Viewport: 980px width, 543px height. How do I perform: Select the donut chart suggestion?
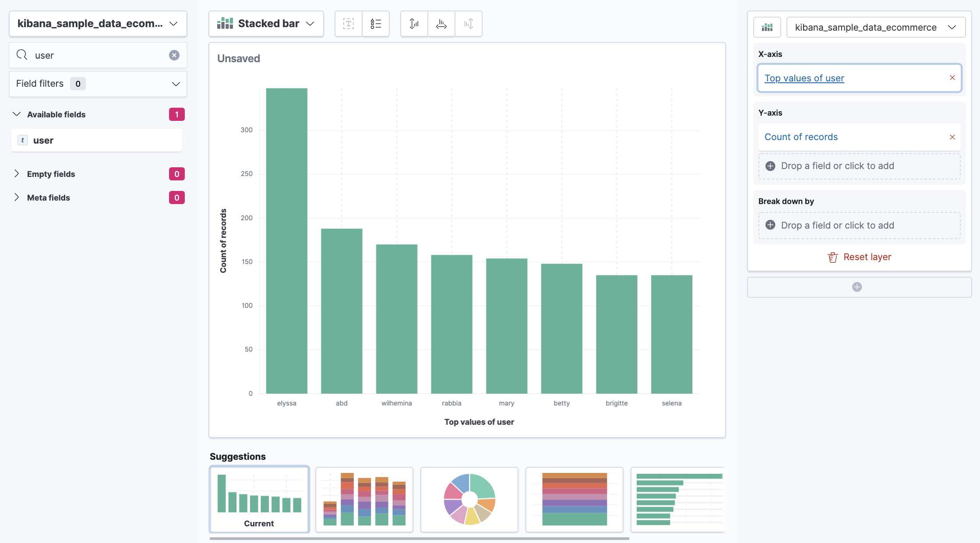coord(469,499)
